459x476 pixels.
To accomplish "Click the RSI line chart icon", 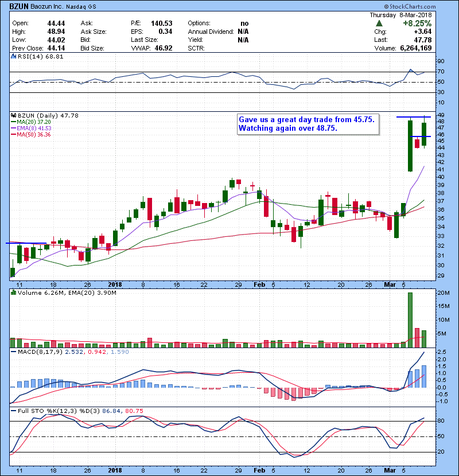I will click(x=13, y=56).
